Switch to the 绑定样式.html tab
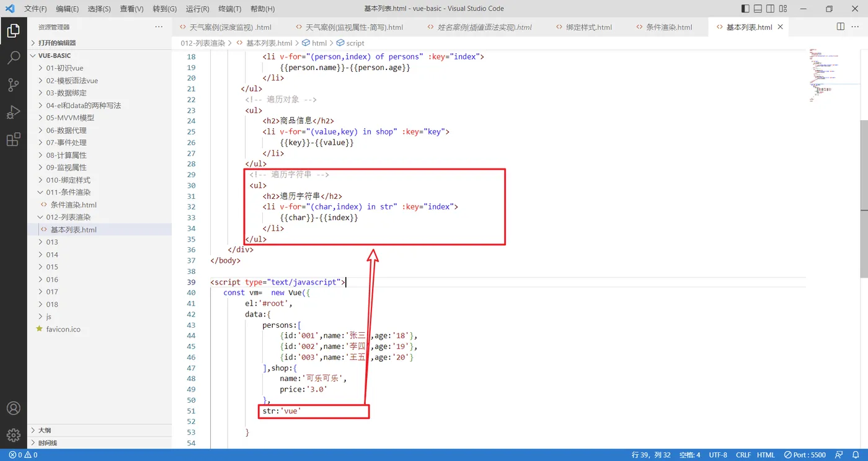Screen dimensions: 868x461 point(589,27)
